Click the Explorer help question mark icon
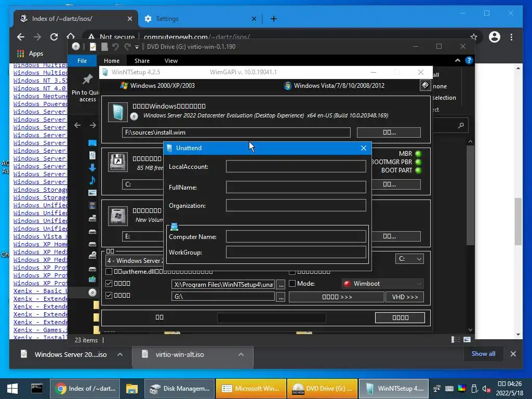 [469, 60]
